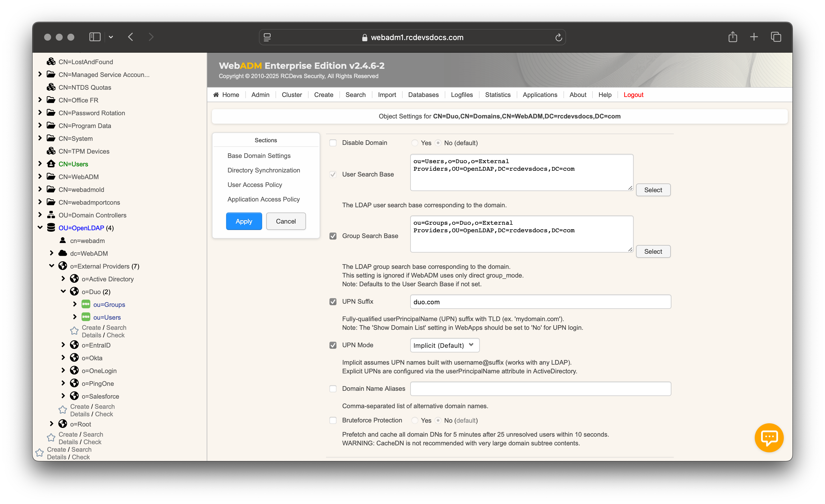Toggle the UPN Suffix checkbox

(333, 301)
